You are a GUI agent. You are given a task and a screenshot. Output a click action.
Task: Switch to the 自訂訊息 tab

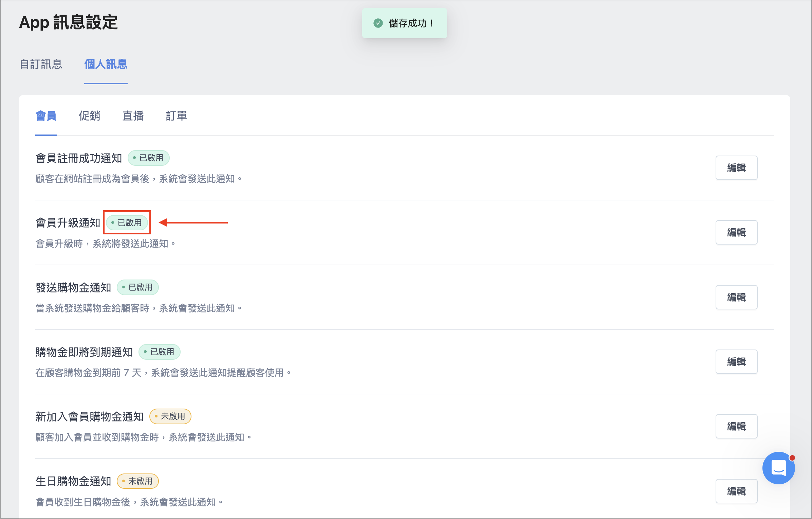(41, 64)
